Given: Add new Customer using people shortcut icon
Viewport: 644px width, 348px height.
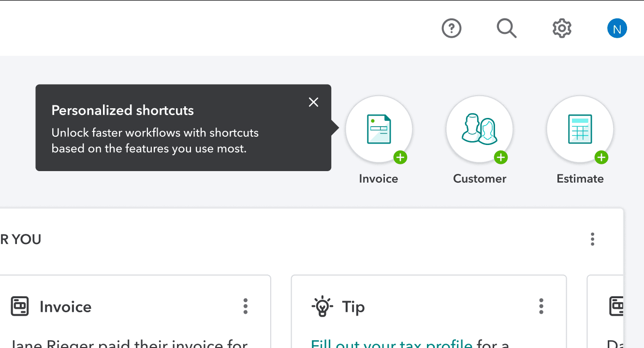Looking at the screenshot, I should pos(479,129).
